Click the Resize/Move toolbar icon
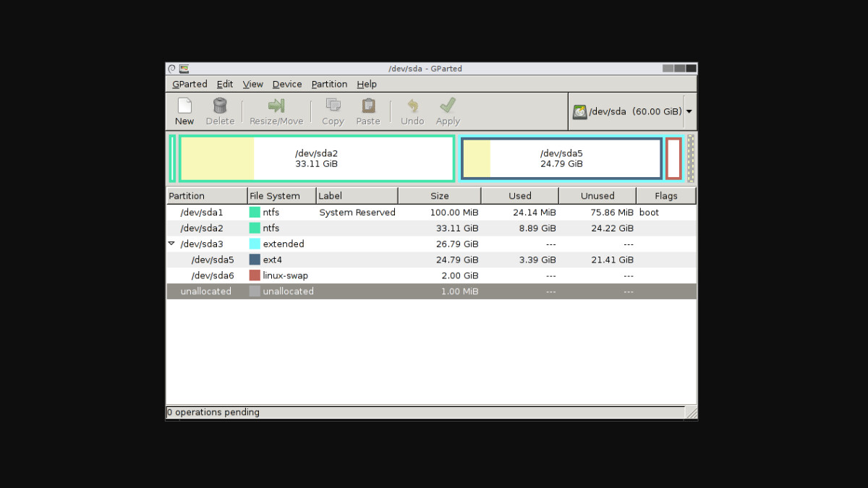Image resolution: width=868 pixels, height=488 pixels. point(276,106)
